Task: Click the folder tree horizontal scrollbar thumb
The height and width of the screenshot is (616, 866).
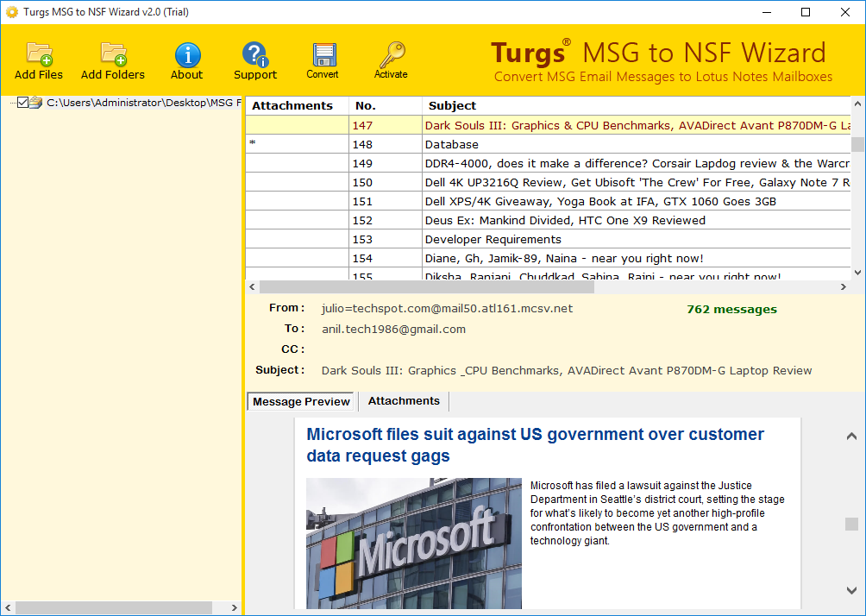Action: point(114,607)
